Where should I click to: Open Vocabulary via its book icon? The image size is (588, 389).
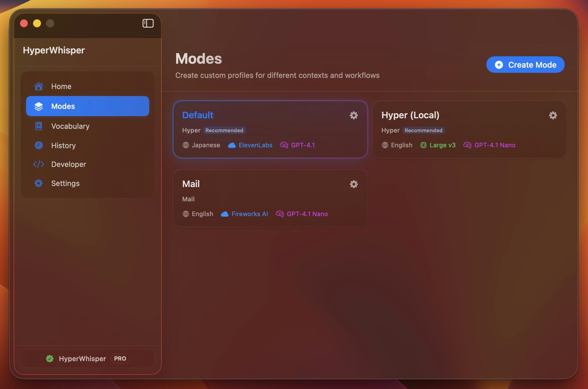[x=38, y=126]
